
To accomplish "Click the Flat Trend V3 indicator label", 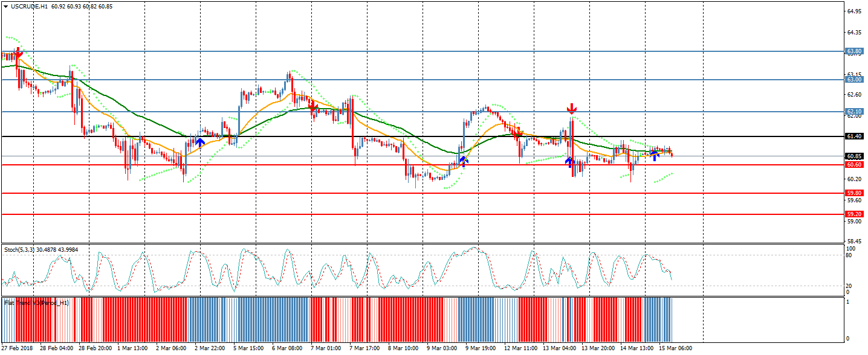I will [36, 302].
